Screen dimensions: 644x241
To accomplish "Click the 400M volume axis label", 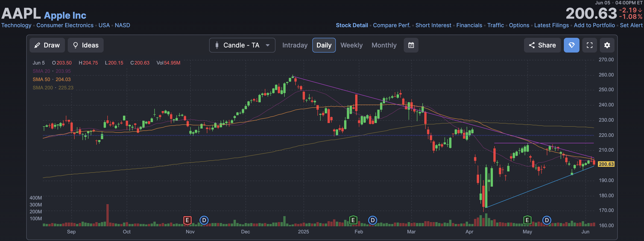I will pos(36,198).
